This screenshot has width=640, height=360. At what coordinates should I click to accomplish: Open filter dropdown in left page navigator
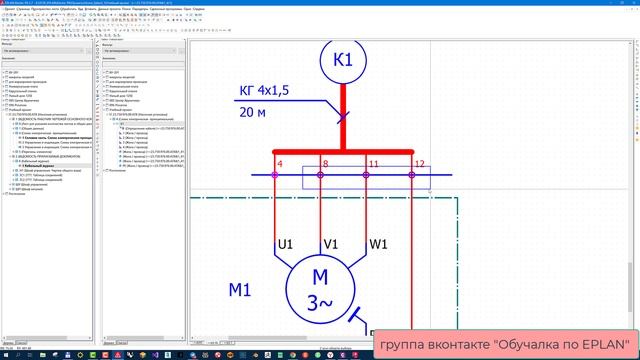tap(43, 51)
